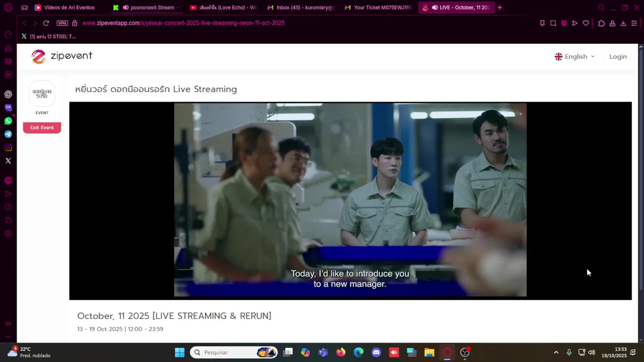Click the event logo thumbnail
This screenshot has width=644, height=362.
tap(42, 94)
